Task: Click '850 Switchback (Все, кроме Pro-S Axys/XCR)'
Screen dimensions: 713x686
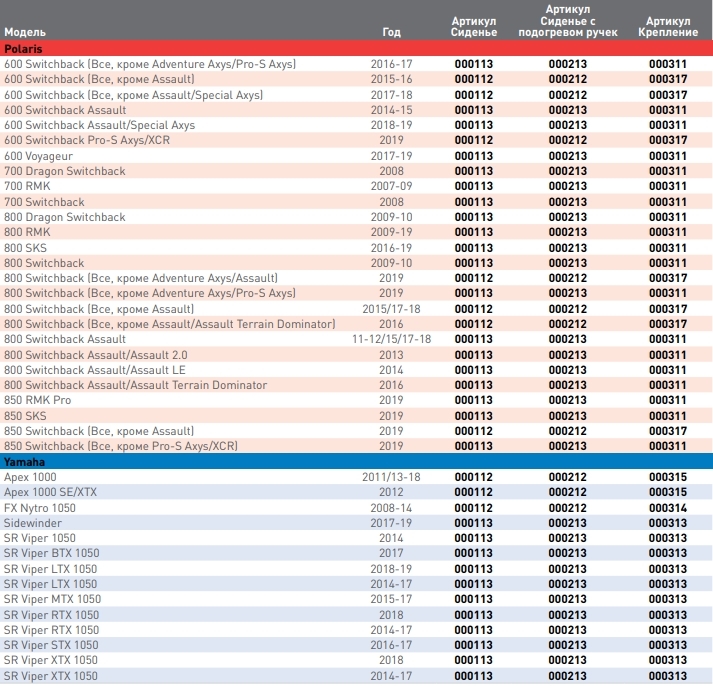Action: pos(121,446)
